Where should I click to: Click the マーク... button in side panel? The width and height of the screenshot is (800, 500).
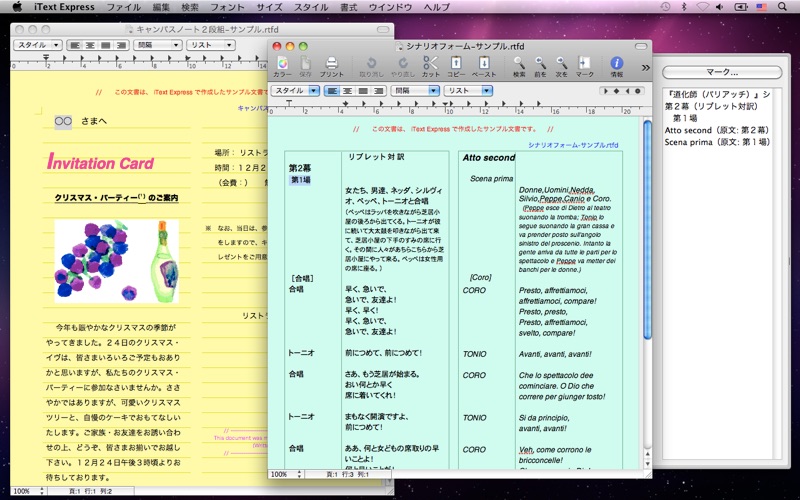pyautogui.click(x=722, y=72)
